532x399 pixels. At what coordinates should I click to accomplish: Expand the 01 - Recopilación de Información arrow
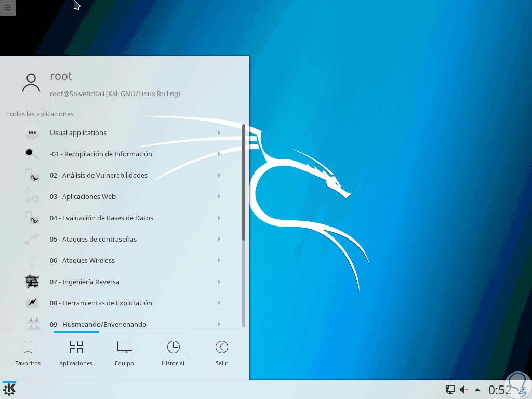(219, 154)
